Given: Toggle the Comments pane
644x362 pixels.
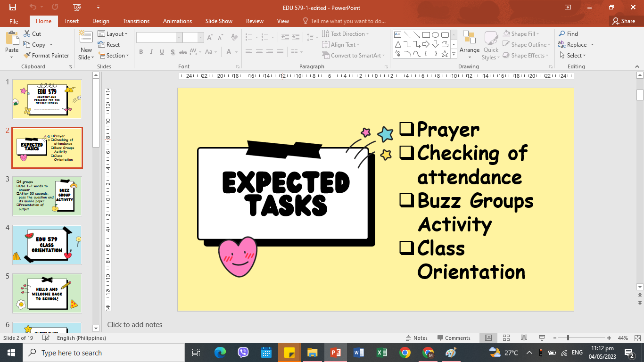Looking at the screenshot, I should [454, 338].
